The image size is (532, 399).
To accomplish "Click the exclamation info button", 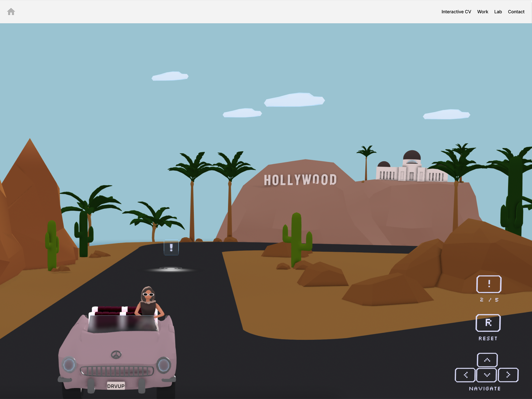I will 489,284.
